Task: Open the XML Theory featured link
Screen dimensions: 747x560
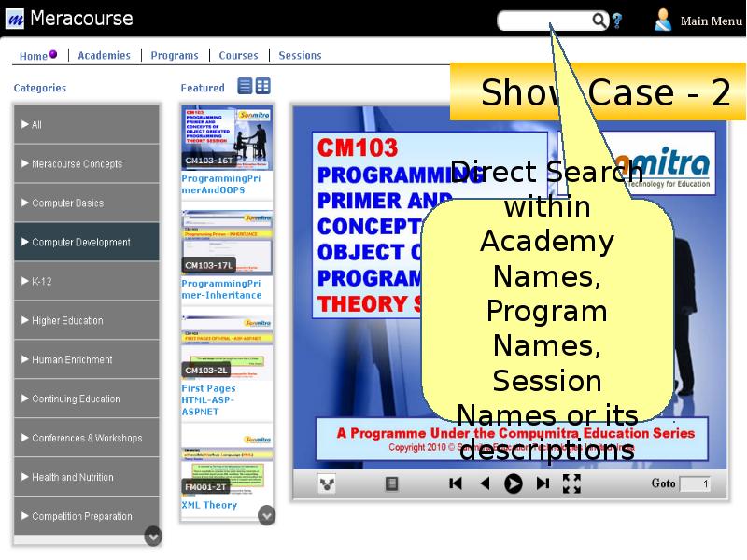Action: 209,505
